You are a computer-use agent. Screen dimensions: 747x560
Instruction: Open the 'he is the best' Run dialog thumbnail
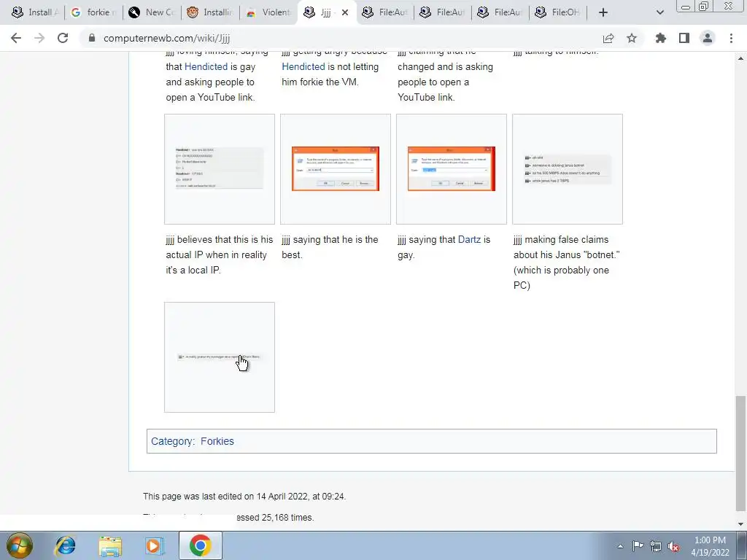(336, 168)
